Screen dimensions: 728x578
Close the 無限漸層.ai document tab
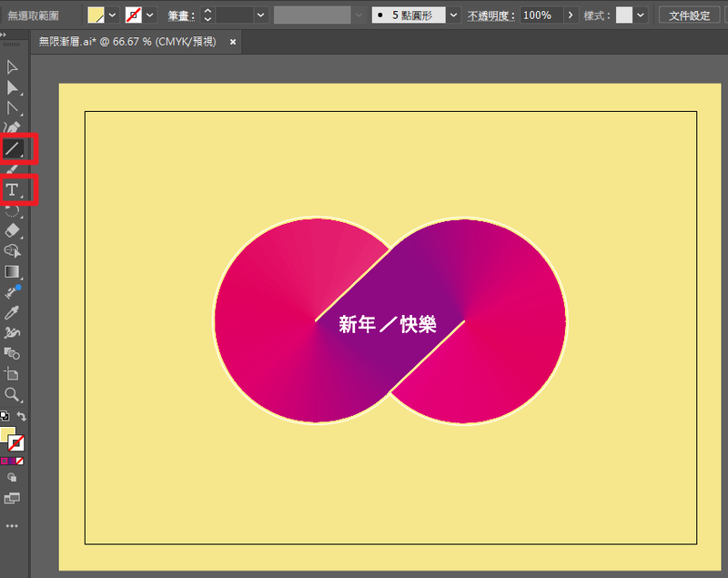tap(233, 42)
